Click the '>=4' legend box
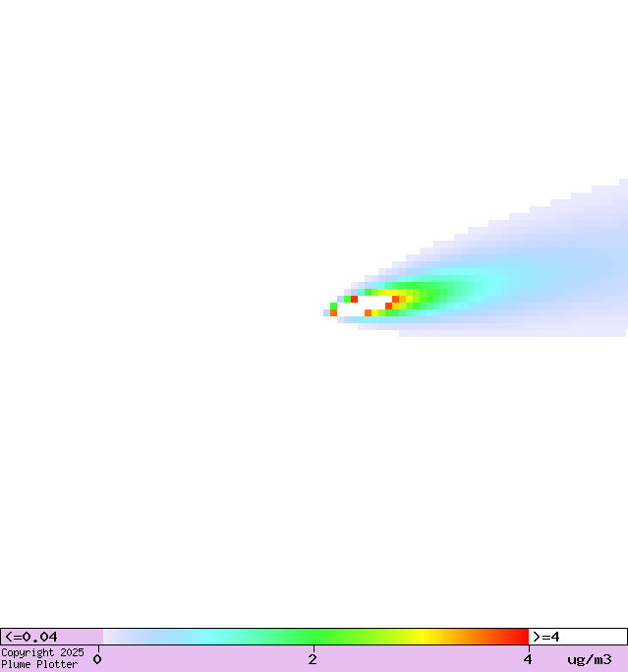 pyautogui.click(x=578, y=637)
